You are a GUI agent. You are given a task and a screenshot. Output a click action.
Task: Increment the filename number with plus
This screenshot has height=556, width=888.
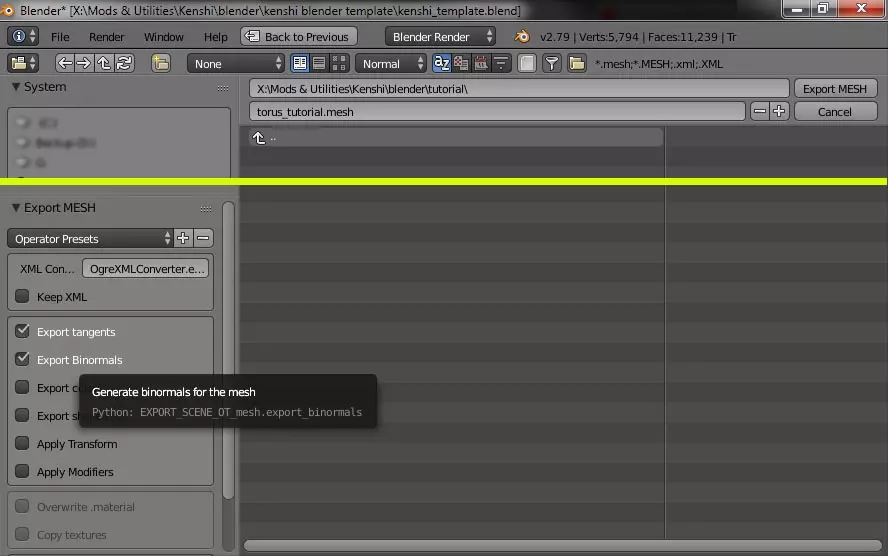(x=779, y=112)
